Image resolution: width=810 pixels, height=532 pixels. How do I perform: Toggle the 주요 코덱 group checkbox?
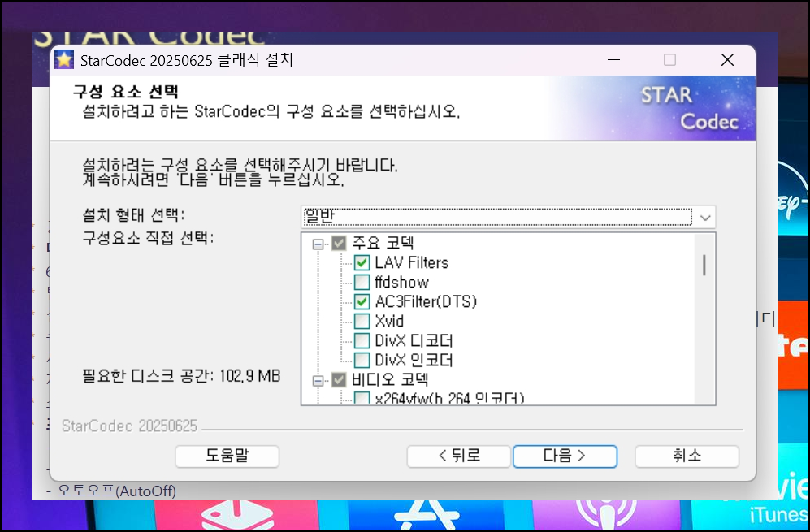(339, 244)
